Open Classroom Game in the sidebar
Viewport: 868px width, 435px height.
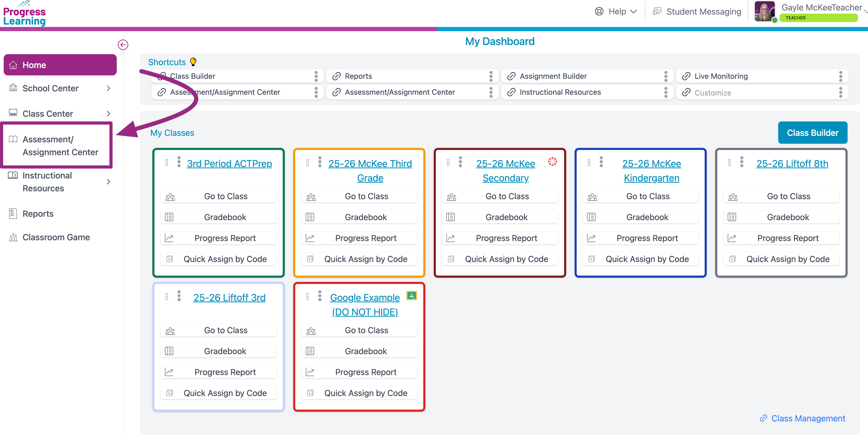56,237
